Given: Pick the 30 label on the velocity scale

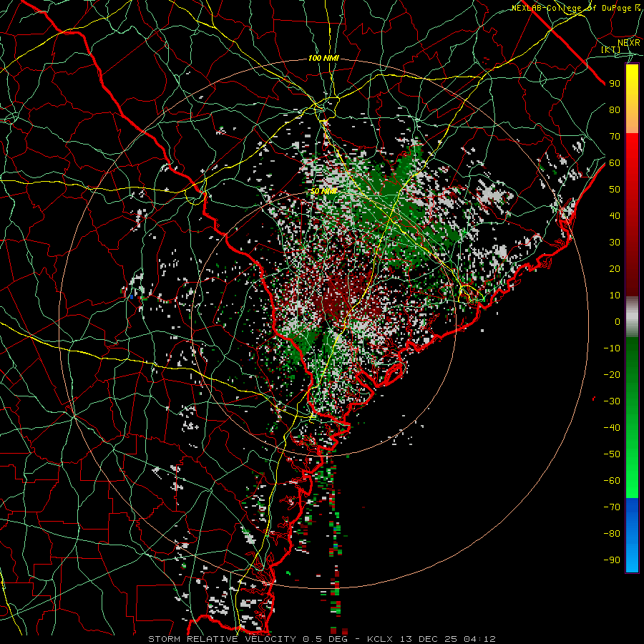Looking at the screenshot, I should (615, 243).
